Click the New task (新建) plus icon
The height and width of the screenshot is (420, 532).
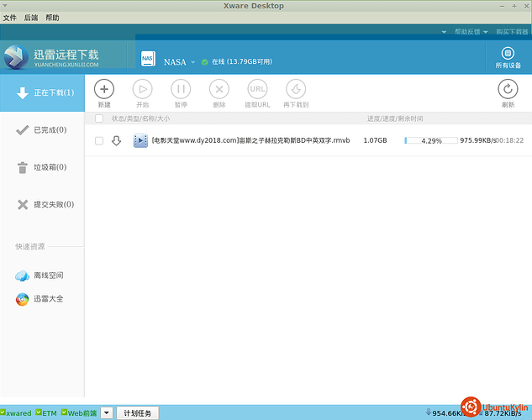click(x=104, y=88)
